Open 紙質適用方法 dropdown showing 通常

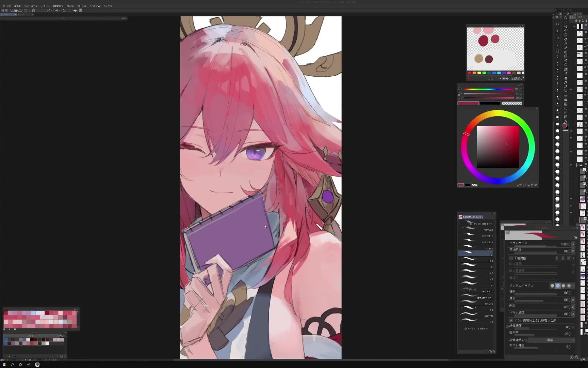coord(551,340)
